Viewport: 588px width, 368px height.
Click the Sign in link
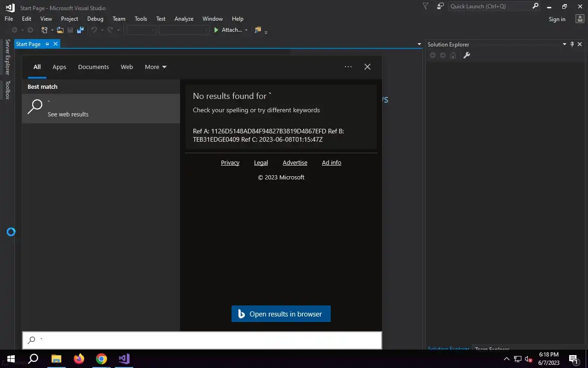557,19
